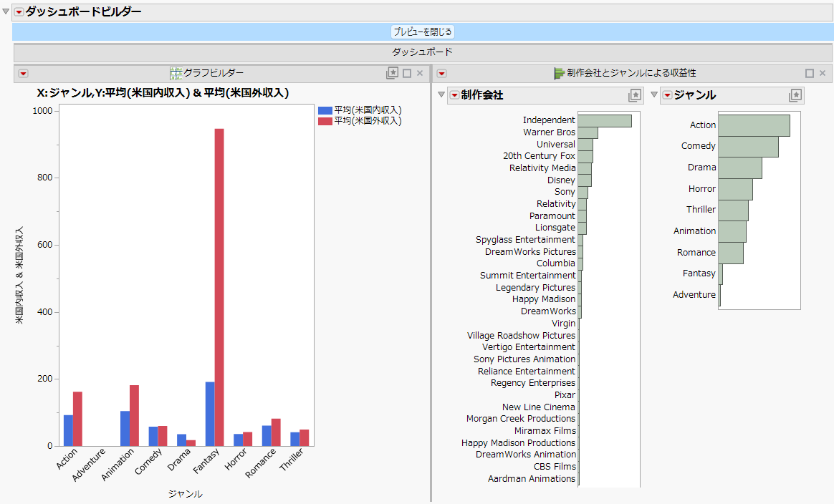Click the Summit Entertainment label

(x=527, y=276)
